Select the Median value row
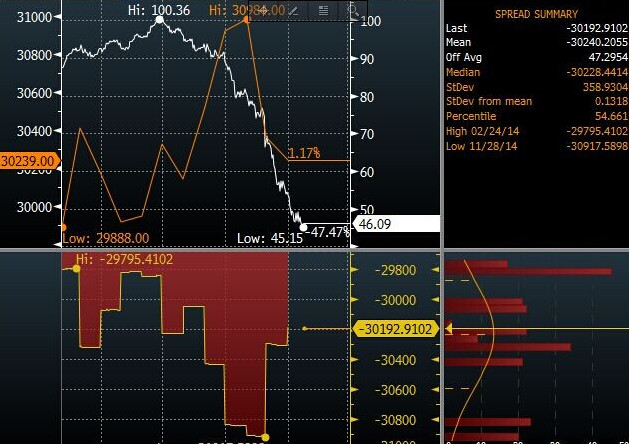Image resolution: width=629 pixels, height=444 pixels. pos(536,72)
